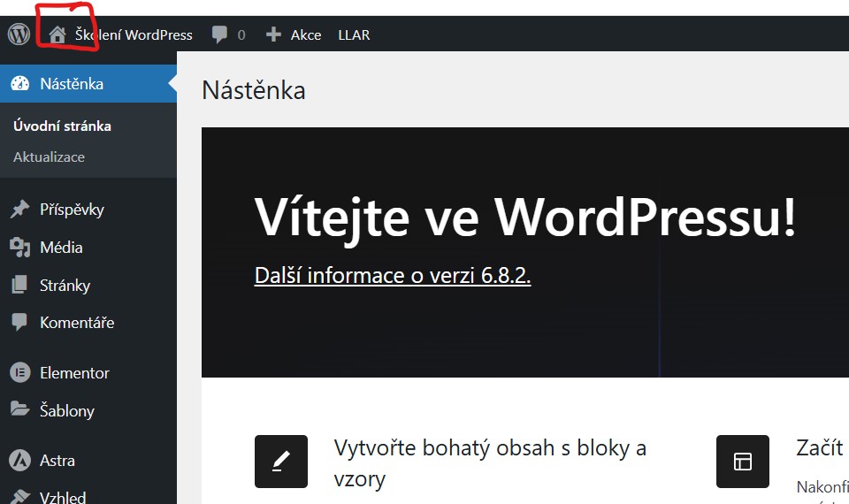This screenshot has height=504, width=849.
Task: Click the Elementor circle icon
Action: click(x=19, y=373)
